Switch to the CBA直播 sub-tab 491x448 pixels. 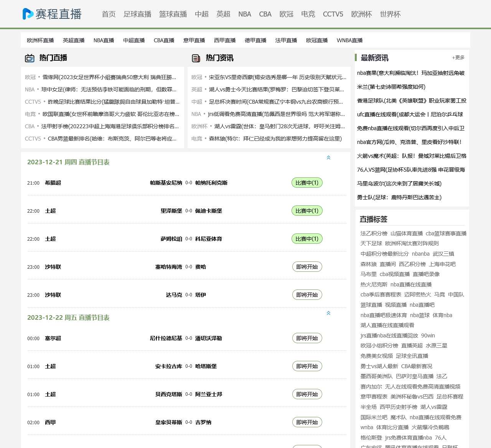(x=164, y=40)
